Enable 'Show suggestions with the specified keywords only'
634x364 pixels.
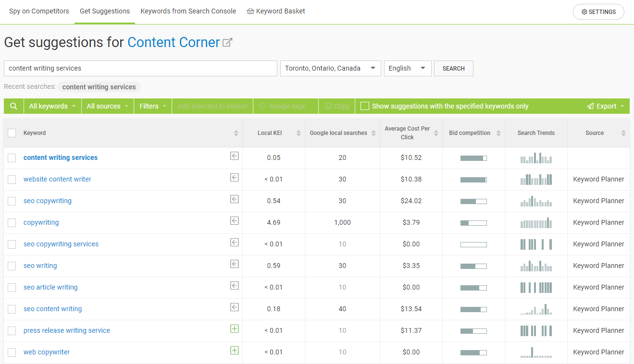[x=364, y=106]
